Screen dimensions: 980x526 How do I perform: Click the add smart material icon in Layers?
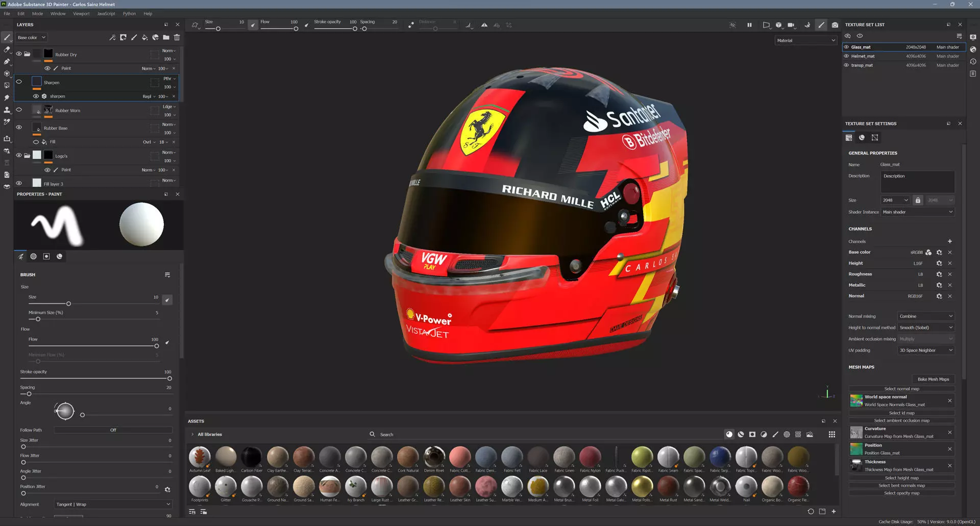pos(155,37)
